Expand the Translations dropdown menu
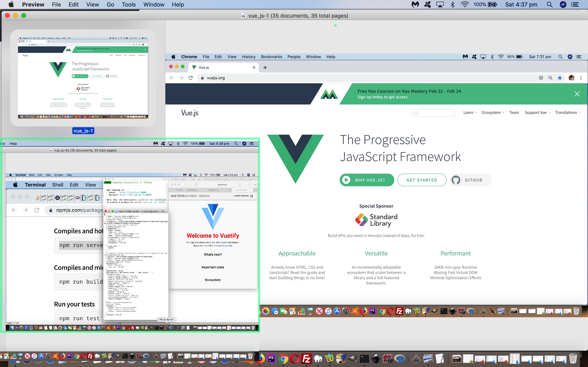This screenshot has height=367, width=588. 567,113
